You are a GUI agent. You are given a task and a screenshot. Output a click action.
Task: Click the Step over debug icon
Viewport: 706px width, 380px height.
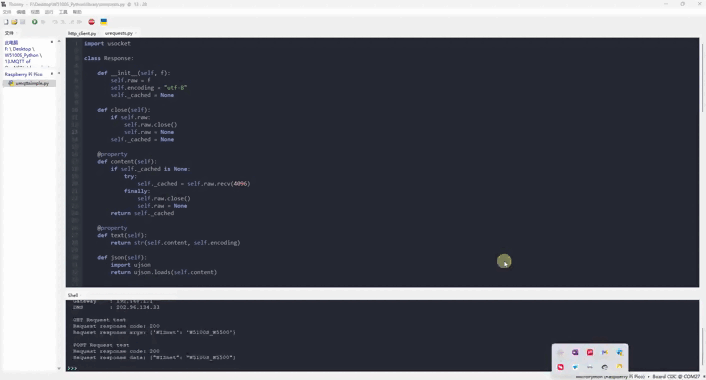tap(55, 22)
